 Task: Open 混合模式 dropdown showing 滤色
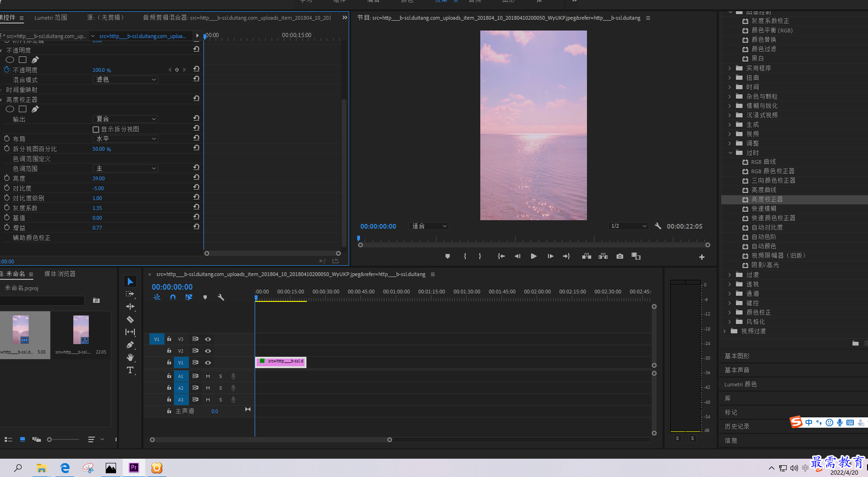click(125, 79)
